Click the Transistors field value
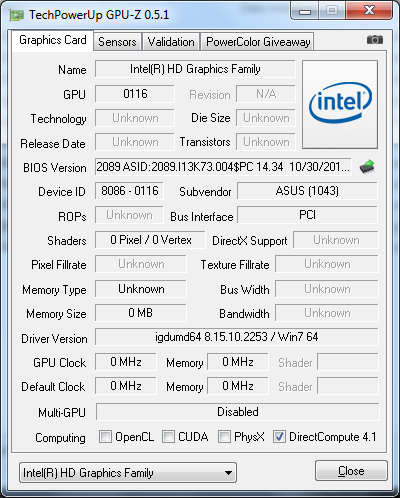Screen dimensions: 400x498 pos(266,142)
